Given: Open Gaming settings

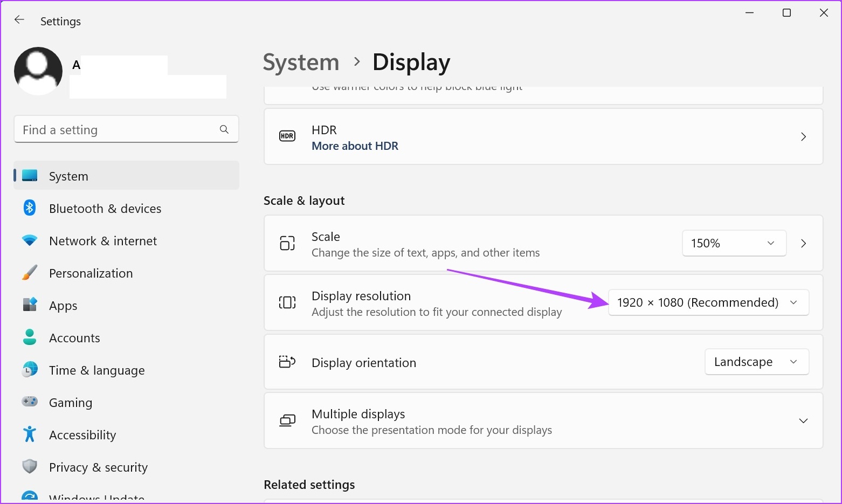Looking at the screenshot, I should [126, 402].
